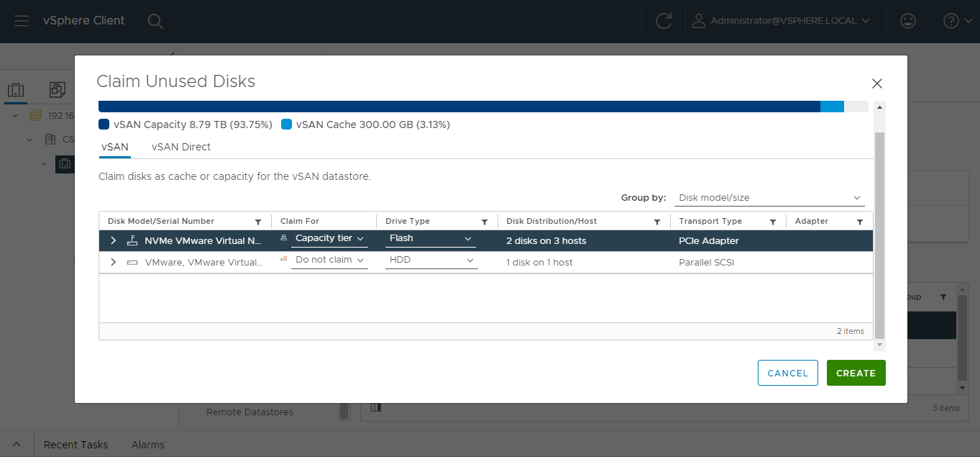Select the VMs and Templates inventory icon
Image resolution: width=980 pixels, height=457 pixels.
(x=58, y=90)
